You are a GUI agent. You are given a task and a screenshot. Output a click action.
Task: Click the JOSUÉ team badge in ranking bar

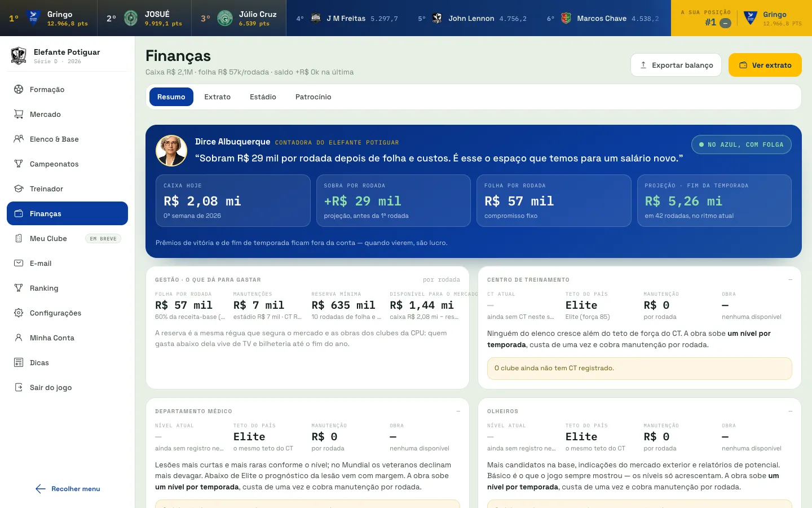click(131, 18)
